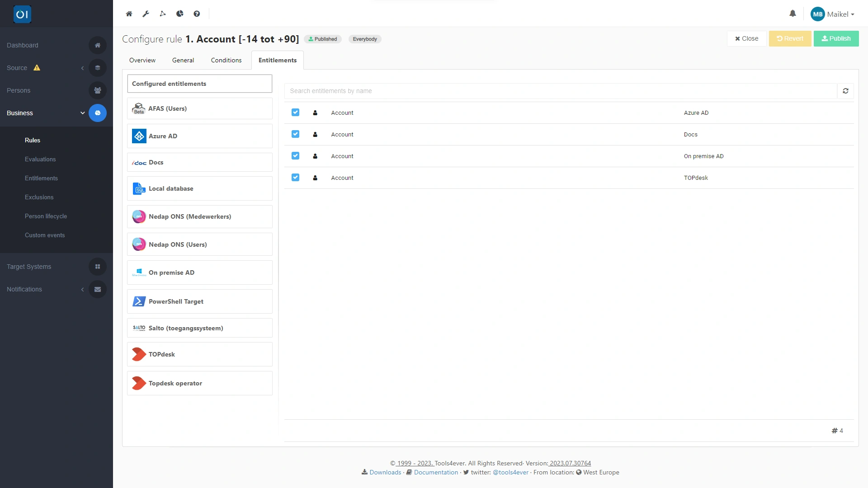Click the Dashboard home circle icon
Image resolution: width=868 pixels, height=488 pixels.
point(97,45)
